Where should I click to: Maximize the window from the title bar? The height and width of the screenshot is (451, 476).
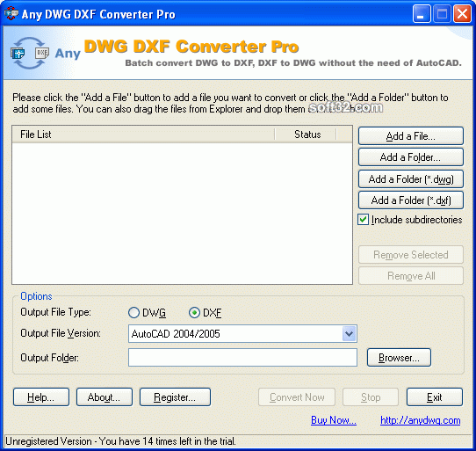442,14
